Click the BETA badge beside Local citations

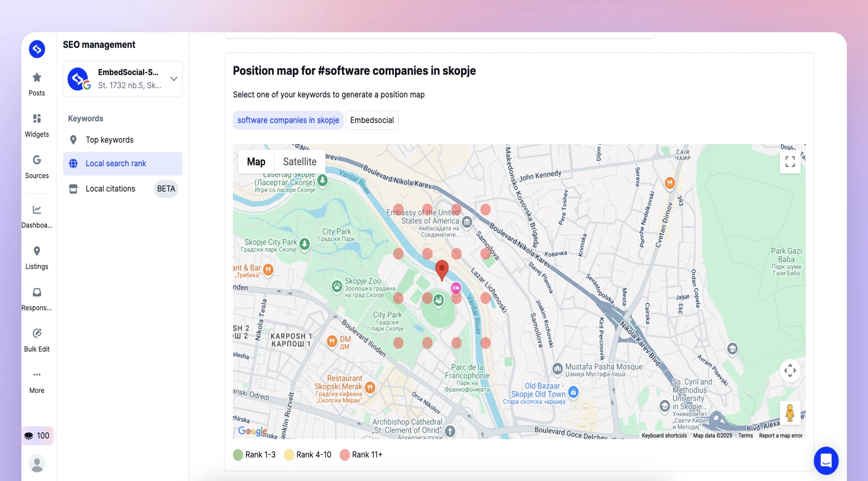tap(166, 189)
